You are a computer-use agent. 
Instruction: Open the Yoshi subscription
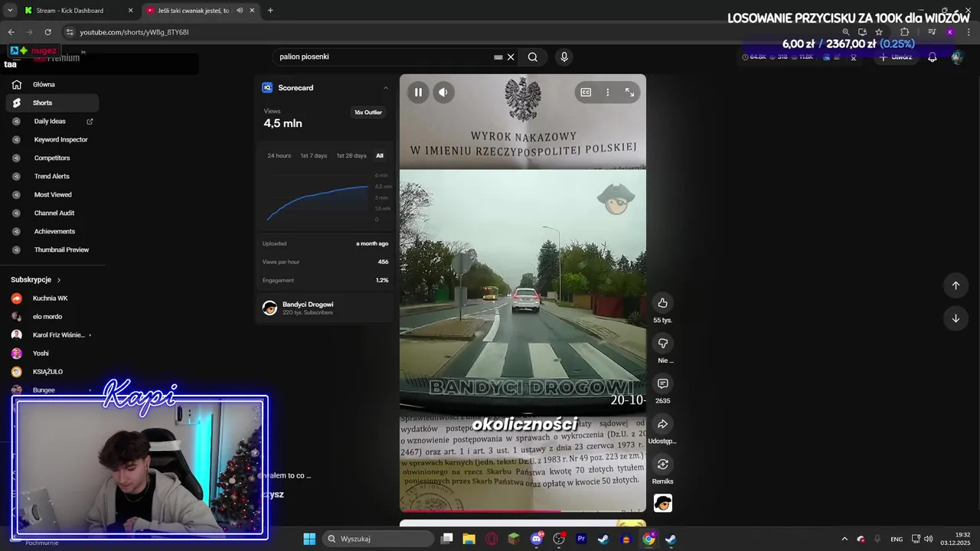coord(52,354)
